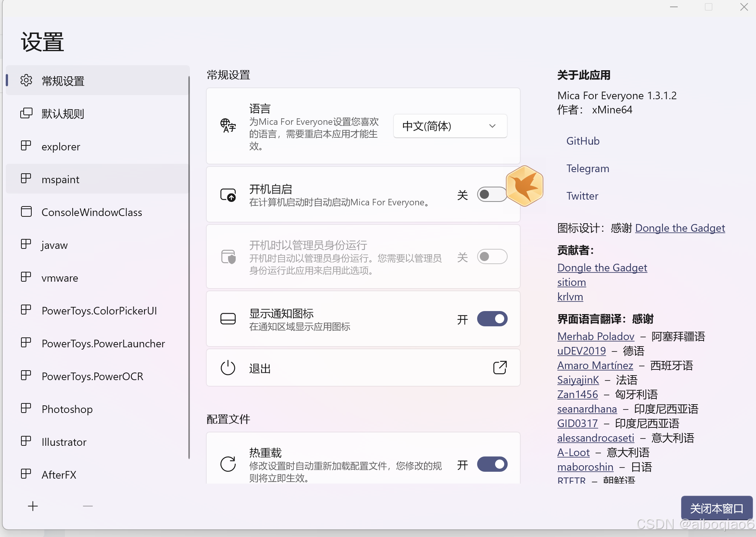Select the mspaint rule

(97, 179)
